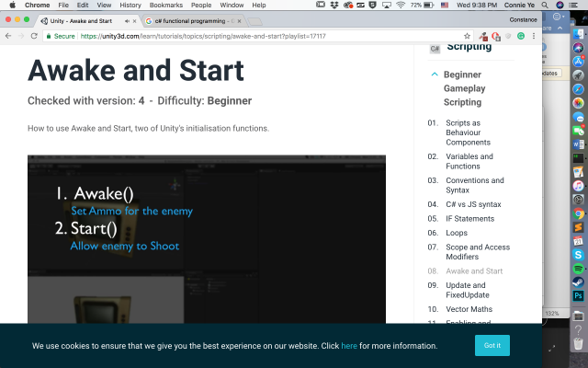Open Photos app in the Dock
The image size is (588, 368).
578,103
